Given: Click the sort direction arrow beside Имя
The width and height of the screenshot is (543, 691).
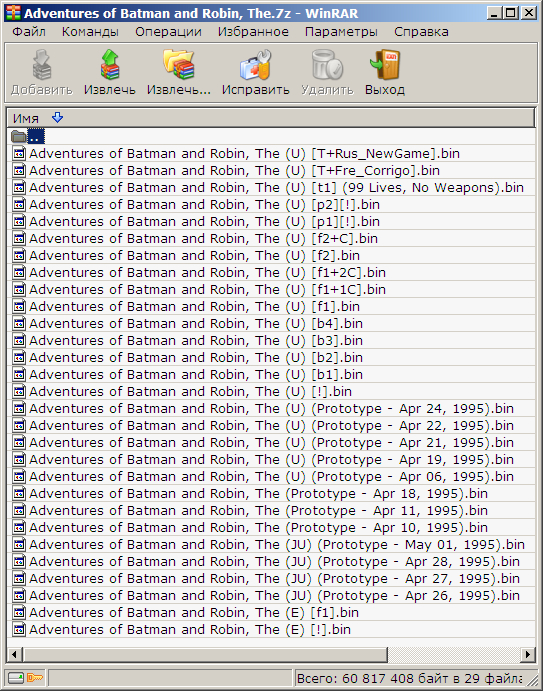Looking at the screenshot, I should pyautogui.click(x=57, y=118).
